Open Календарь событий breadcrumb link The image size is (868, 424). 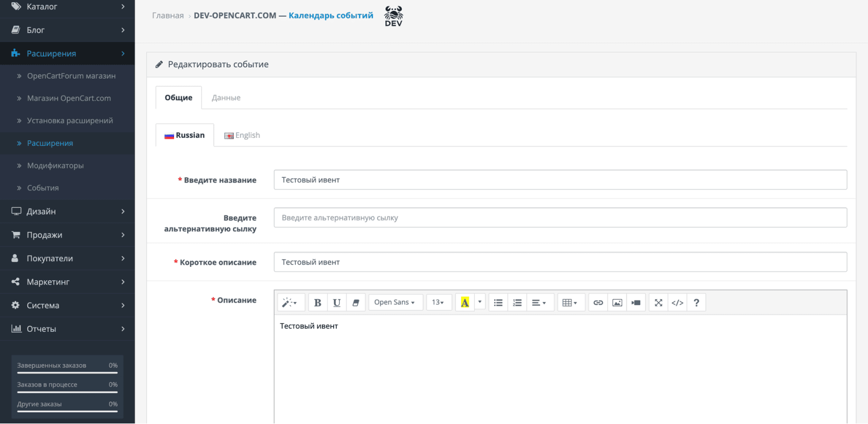331,15
